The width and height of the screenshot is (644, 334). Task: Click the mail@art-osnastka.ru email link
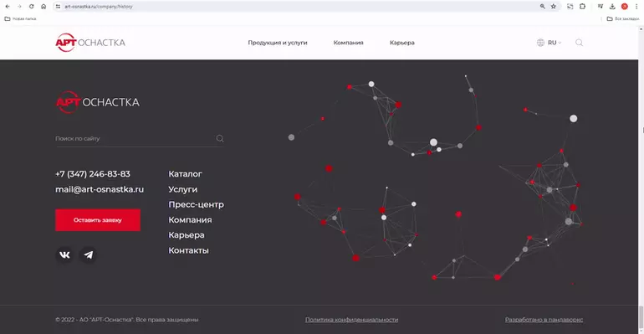click(x=100, y=189)
